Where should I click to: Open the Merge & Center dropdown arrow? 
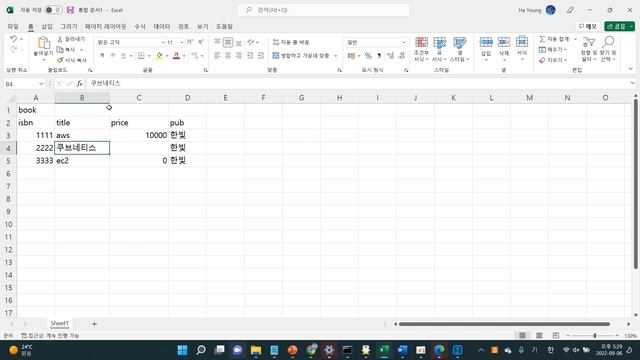point(336,56)
